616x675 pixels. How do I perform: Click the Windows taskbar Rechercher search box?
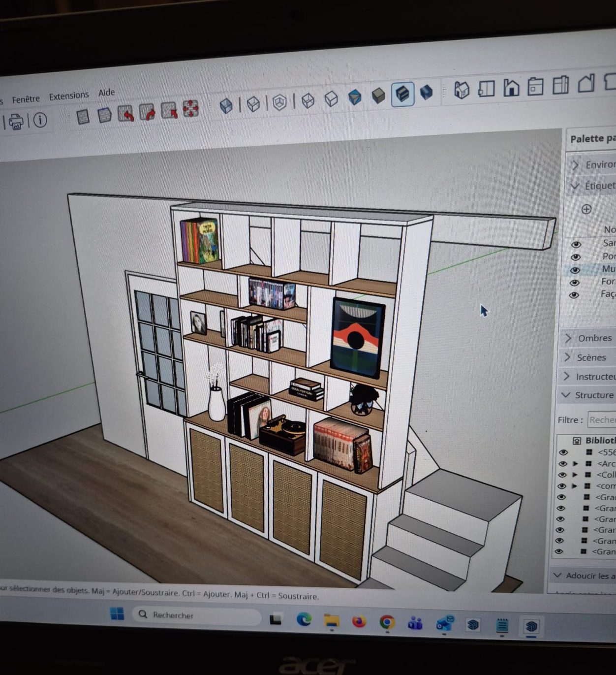coord(197,615)
